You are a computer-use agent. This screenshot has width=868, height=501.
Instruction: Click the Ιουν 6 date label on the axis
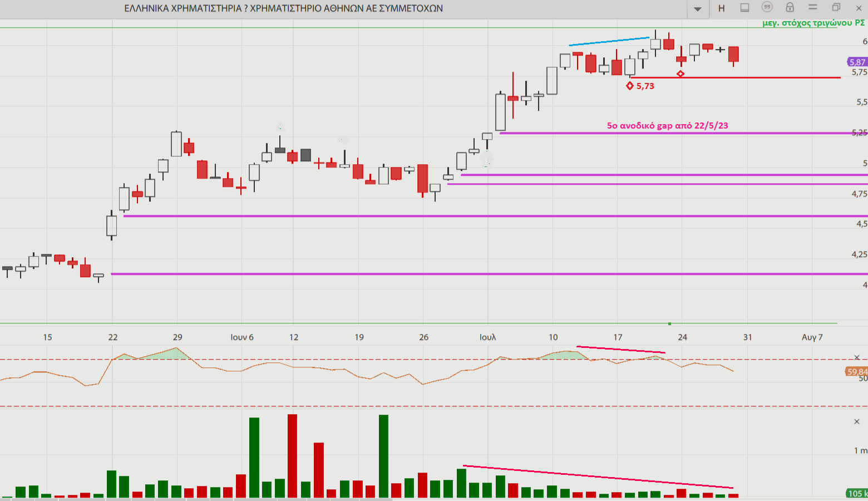[x=242, y=337]
